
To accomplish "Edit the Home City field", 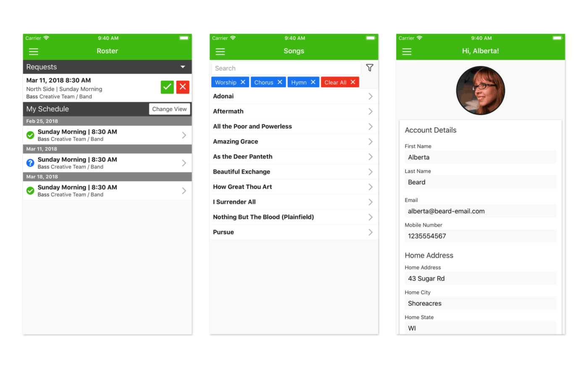I will pos(480,303).
